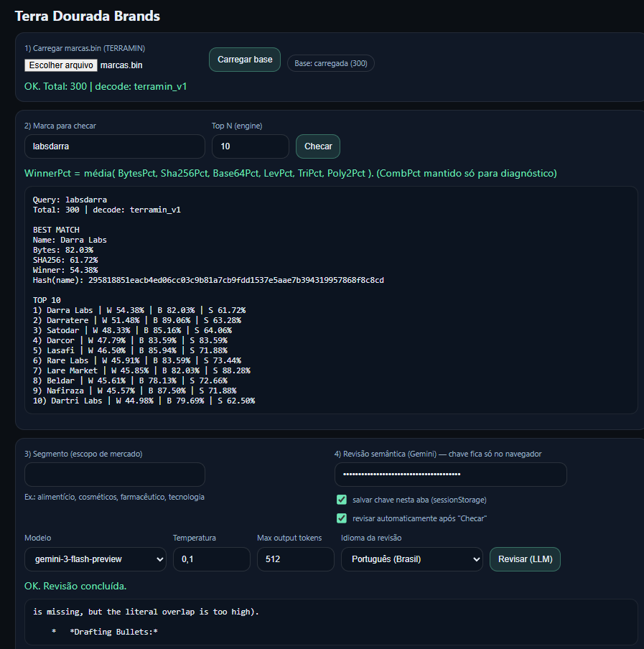Click the Carregar marcas.bin (TERRAMIN) label
This screenshot has width=644, height=649.
(85, 48)
